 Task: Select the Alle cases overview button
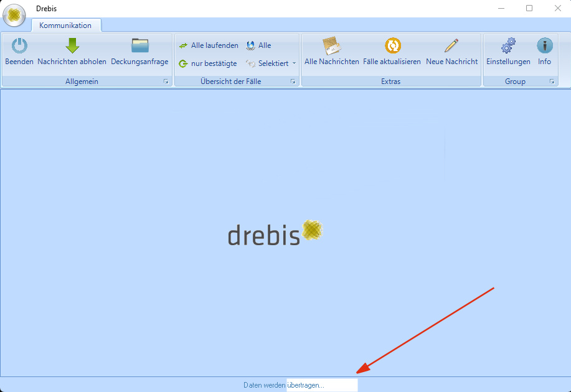[x=258, y=45]
